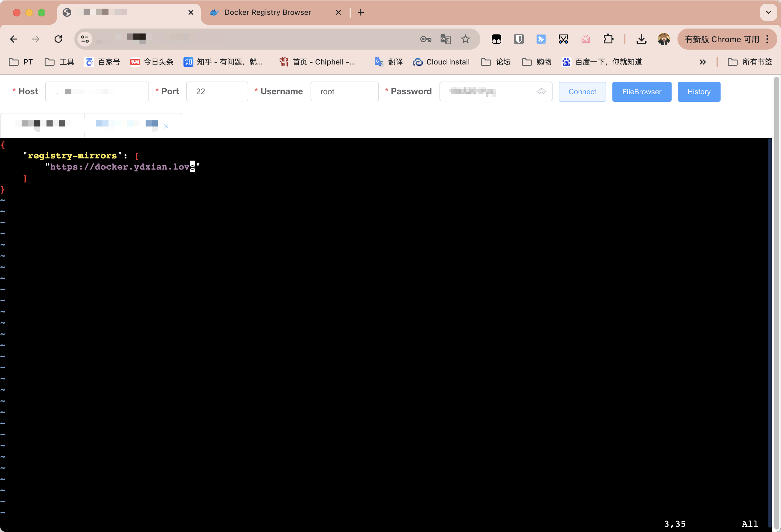Open site information icon in address bar
This screenshot has width=781, height=532.
[85, 39]
